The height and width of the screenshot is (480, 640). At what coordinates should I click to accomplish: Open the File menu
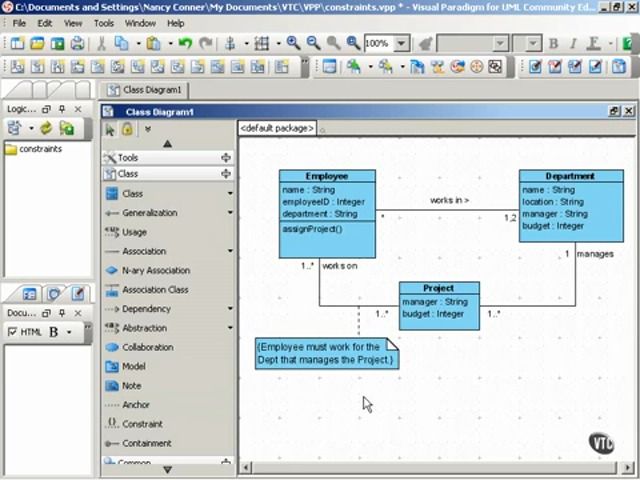[x=19, y=23]
